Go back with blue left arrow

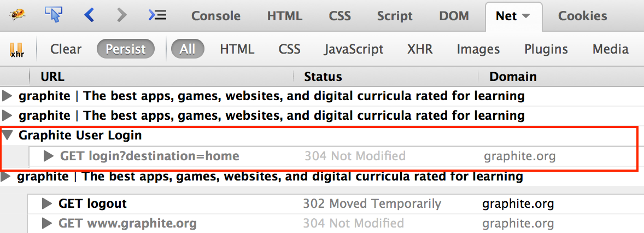[x=89, y=15]
